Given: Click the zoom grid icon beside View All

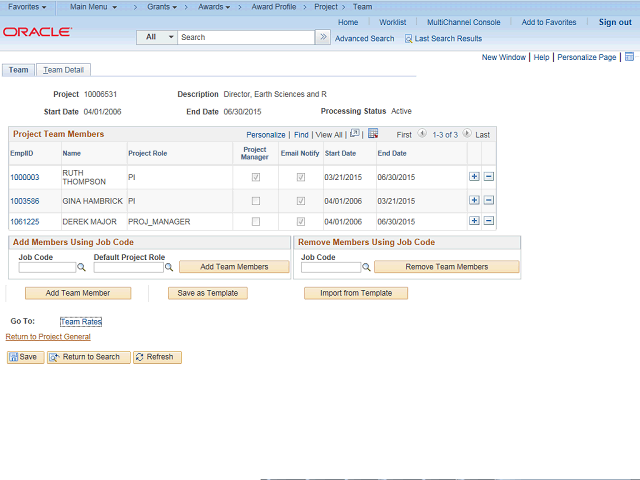Looking at the screenshot, I should coord(355,133).
